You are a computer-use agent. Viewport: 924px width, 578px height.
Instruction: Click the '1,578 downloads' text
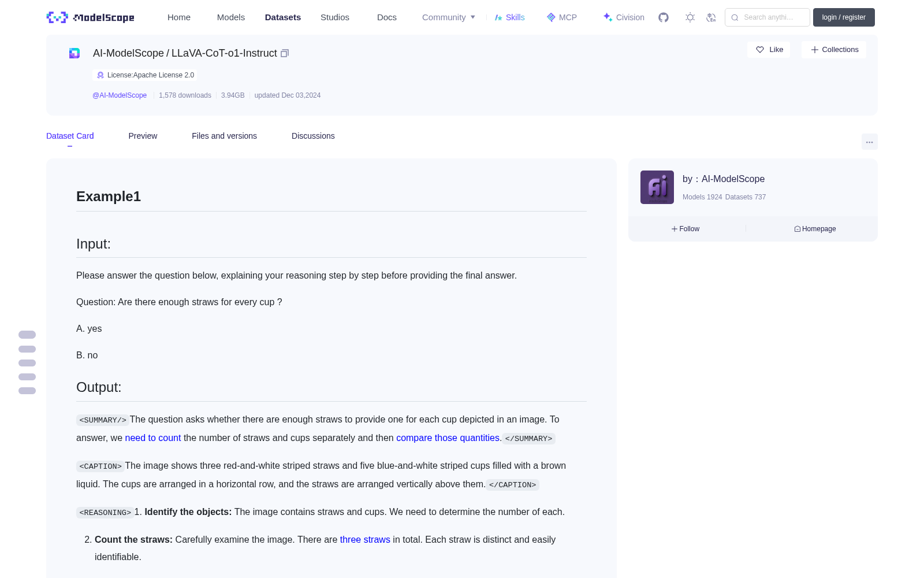click(x=185, y=95)
